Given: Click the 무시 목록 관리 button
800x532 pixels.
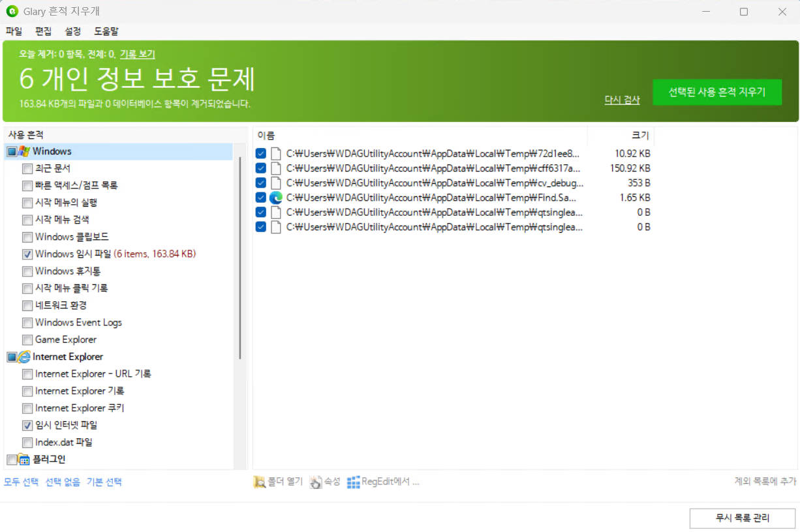Looking at the screenshot, I should pyautogui.click(x=743, y=518).
